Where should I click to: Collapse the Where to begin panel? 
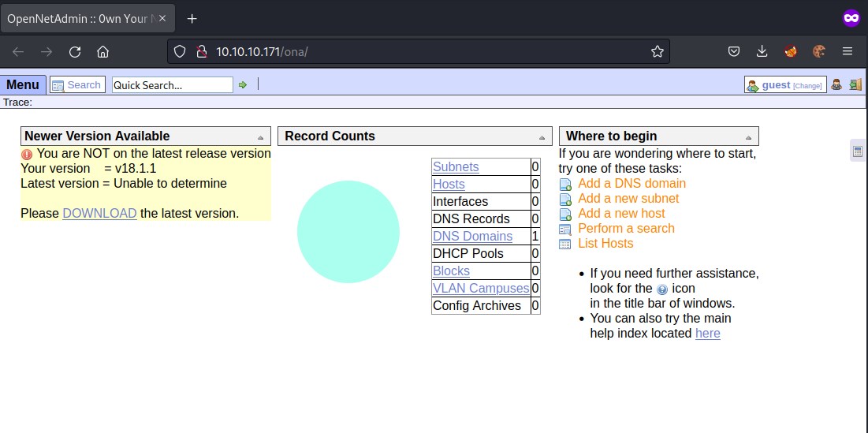[x=748, y=137]
